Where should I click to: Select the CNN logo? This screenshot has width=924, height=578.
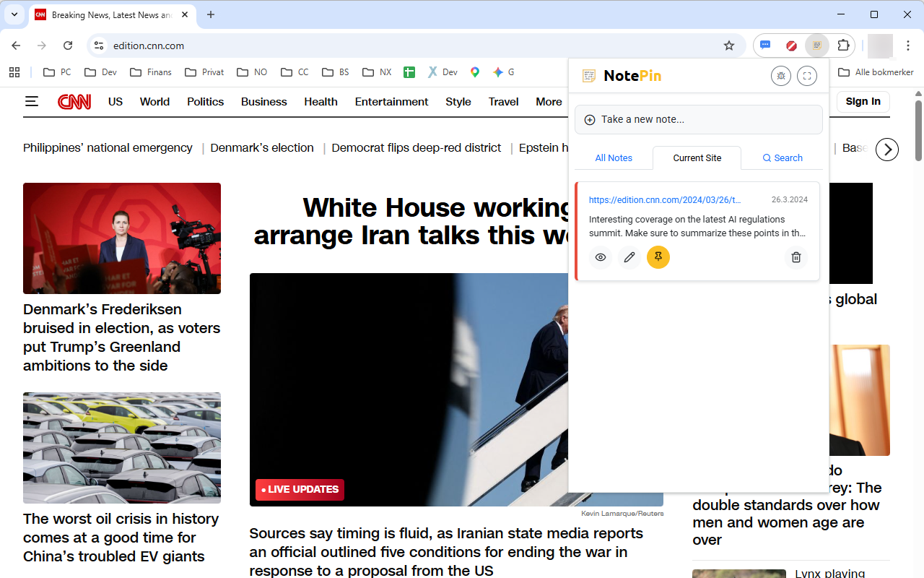tap(74, 101)
